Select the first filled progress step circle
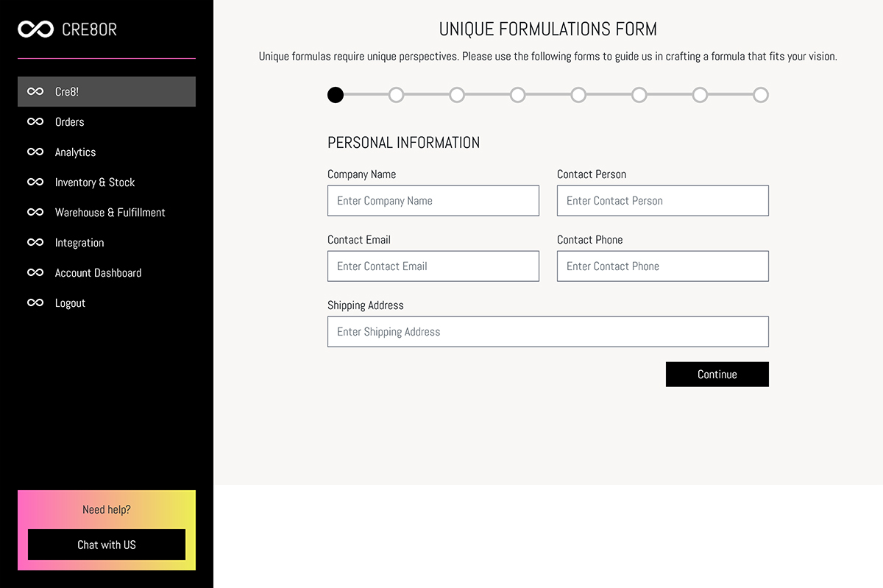Viewport: 883px width, 588px height. tap(336, 95)
